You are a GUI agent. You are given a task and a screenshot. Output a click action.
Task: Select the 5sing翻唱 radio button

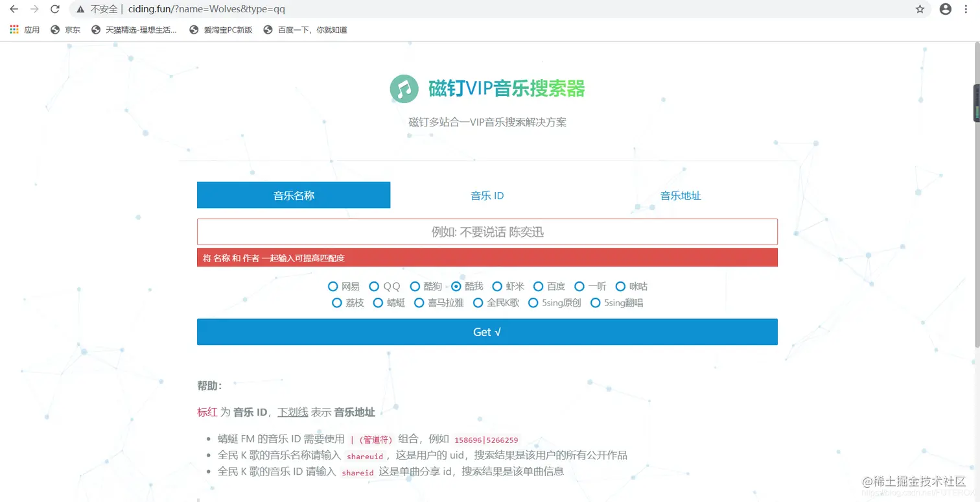click(x=595, y=302)
